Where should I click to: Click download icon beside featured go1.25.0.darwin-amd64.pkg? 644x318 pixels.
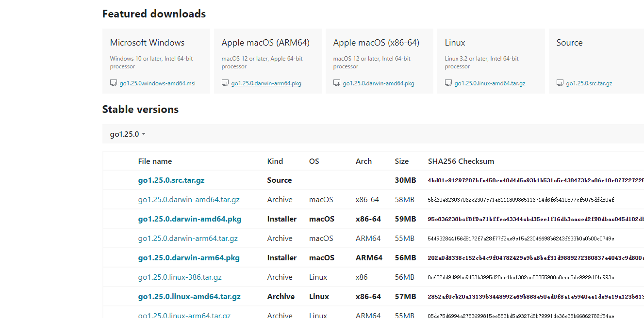point(336,83)
